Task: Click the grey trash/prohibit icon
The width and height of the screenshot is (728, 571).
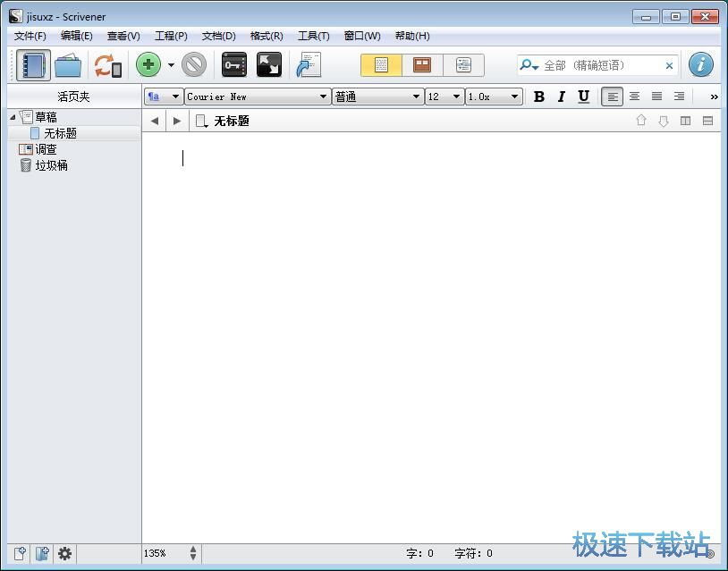Action: 194,65
